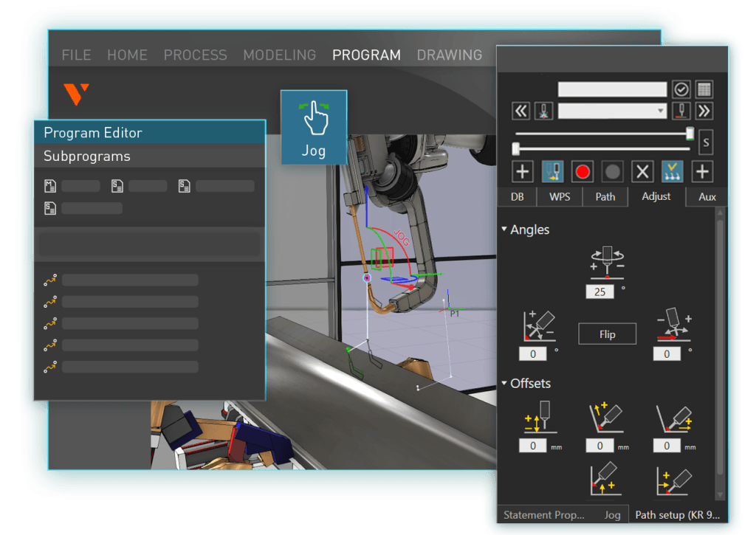This screenshot has width=756, height=535.
Task: Collapse the Angles section
Action: [x=504, y=229]
